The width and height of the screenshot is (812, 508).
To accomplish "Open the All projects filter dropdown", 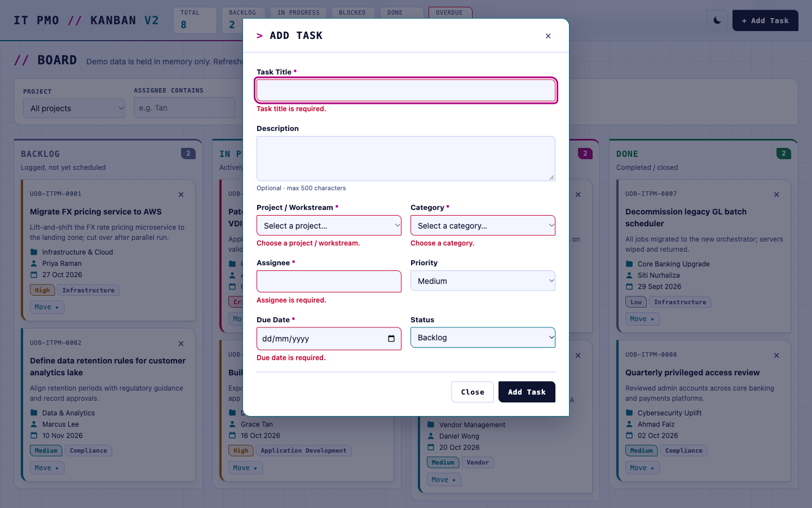I will [x=74, y=108].
